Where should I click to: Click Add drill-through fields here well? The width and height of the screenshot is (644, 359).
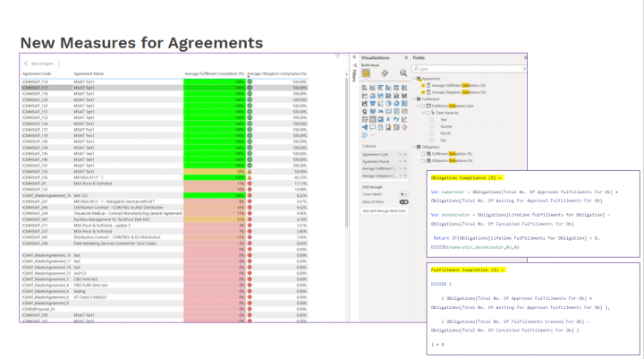pos(384,211)
